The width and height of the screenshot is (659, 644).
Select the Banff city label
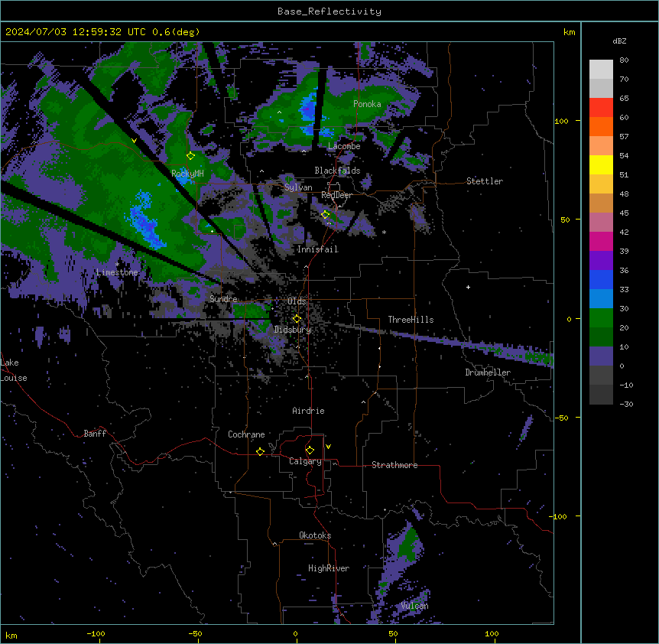95,434
